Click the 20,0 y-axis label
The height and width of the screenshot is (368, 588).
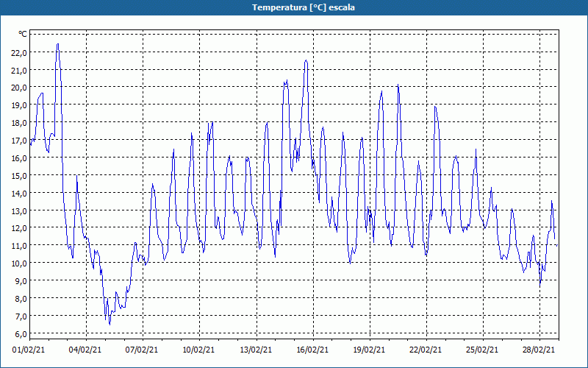coord(19,88)
